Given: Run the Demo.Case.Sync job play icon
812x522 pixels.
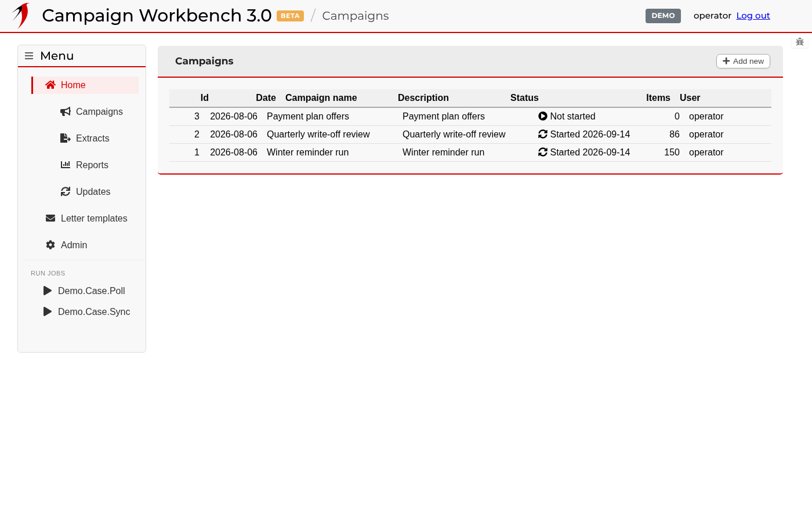Looking at the screenshot, I should 48,311.
